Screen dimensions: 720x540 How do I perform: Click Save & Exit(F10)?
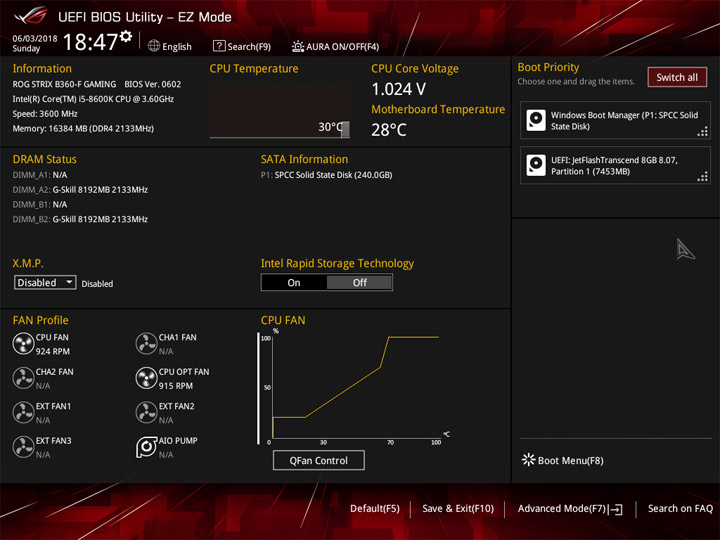coord(458,509)
